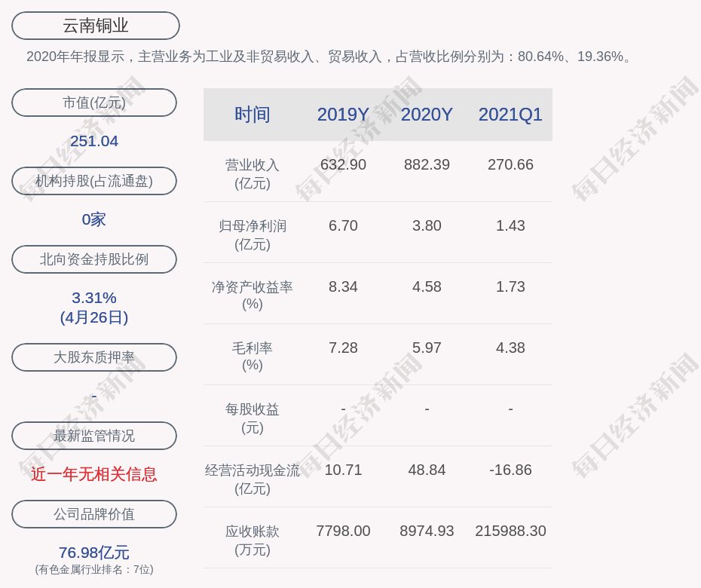Click the 882.39 revenue cell for 2020Y
The width and height of the screenshot is (701, 588).
coord(427,164)
